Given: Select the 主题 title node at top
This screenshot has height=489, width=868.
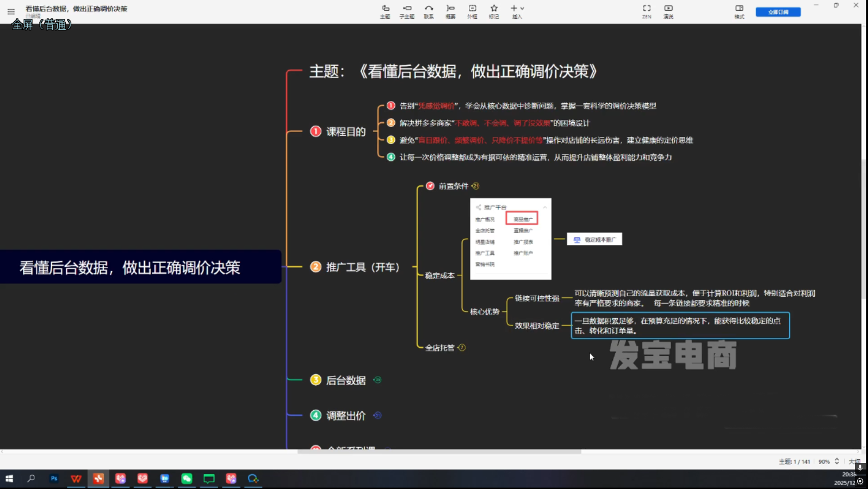Looking at the screenshot, I should pyautogui.click(x=453, y=71).
